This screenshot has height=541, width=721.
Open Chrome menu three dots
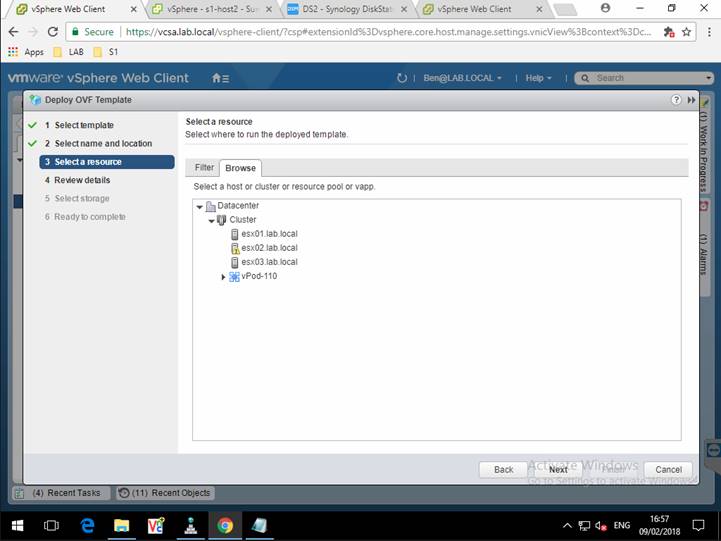(x=709, y=32)
